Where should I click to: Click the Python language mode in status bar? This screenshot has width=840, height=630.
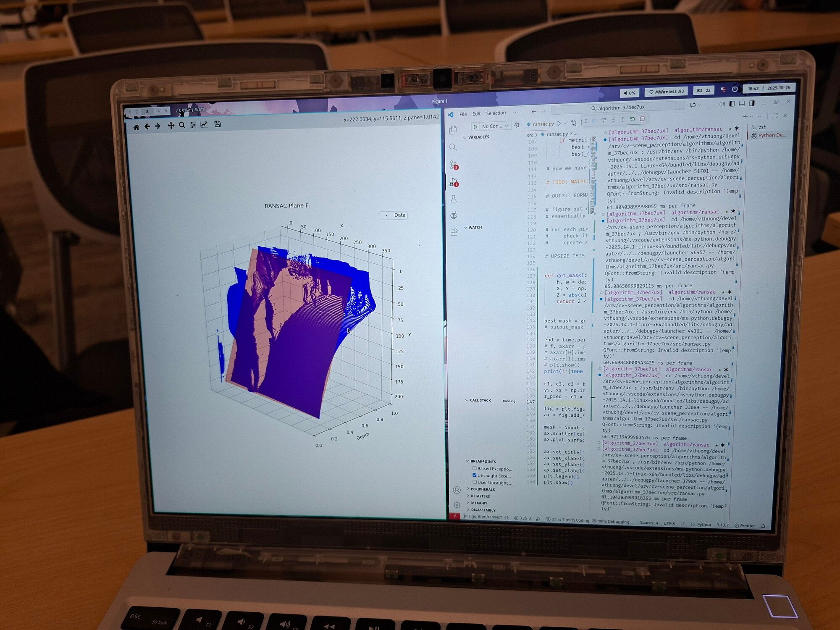[704, 525]
